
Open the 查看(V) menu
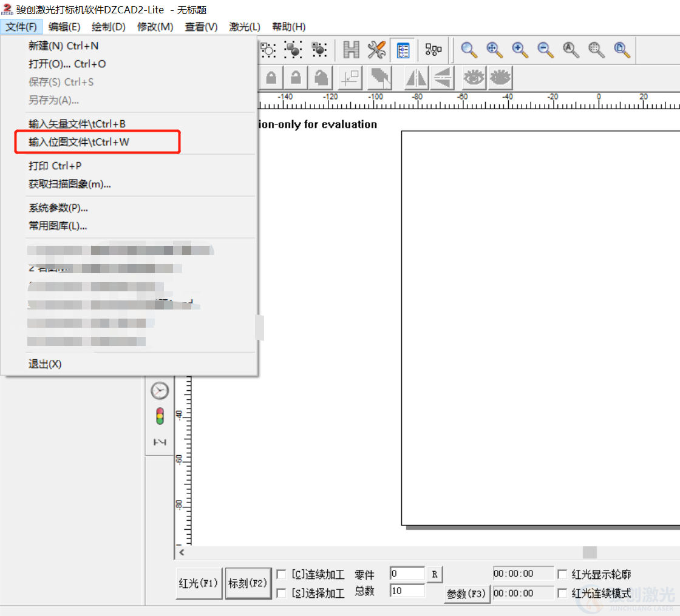pos(201,27)
